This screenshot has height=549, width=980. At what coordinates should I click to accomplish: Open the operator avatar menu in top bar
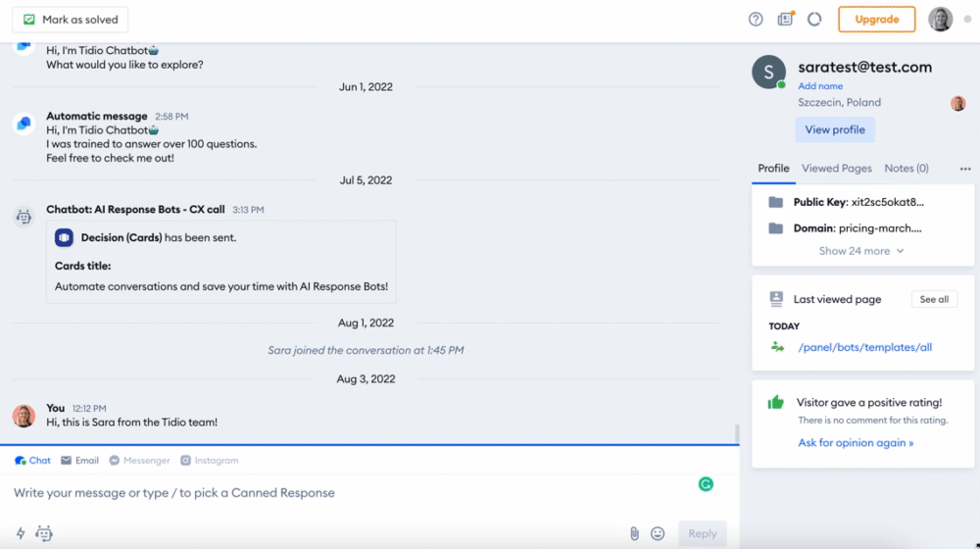click(x=940, y=20)
